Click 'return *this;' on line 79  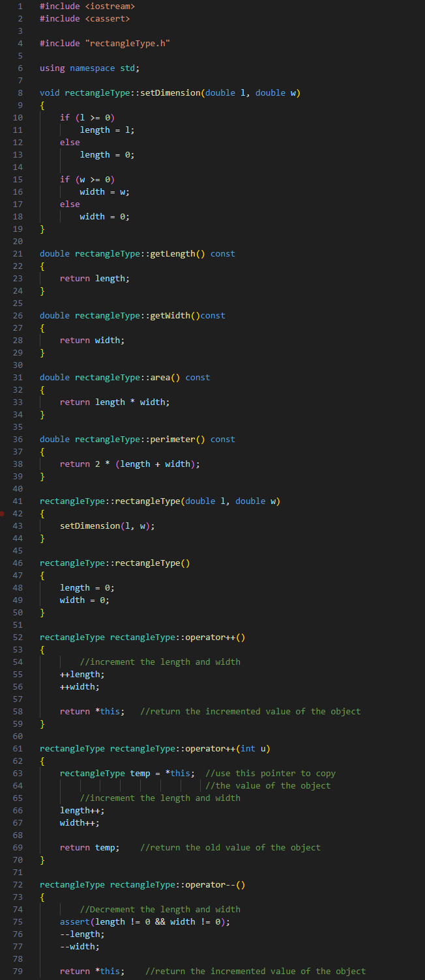coord(93,971)
